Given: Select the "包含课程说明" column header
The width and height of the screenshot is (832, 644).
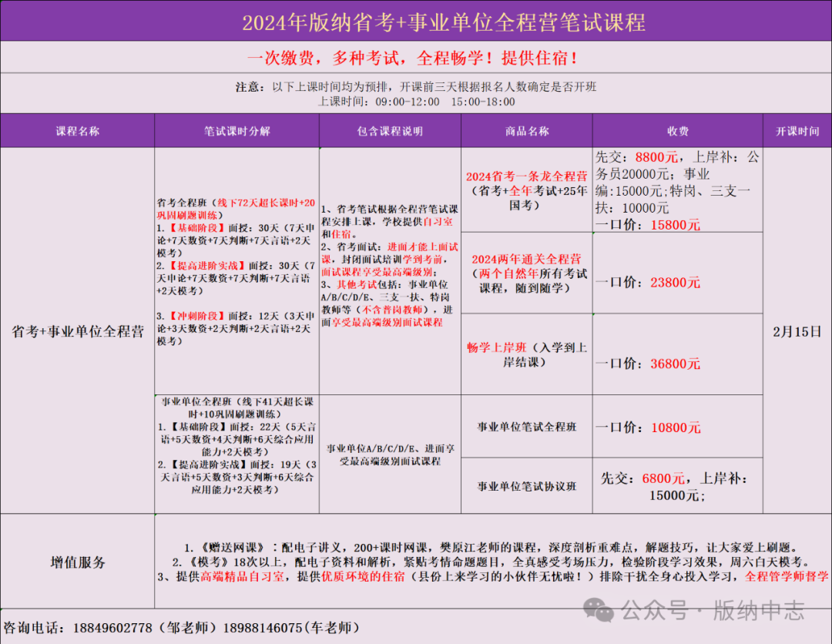Looking at the screenshot, I should 390,131.
